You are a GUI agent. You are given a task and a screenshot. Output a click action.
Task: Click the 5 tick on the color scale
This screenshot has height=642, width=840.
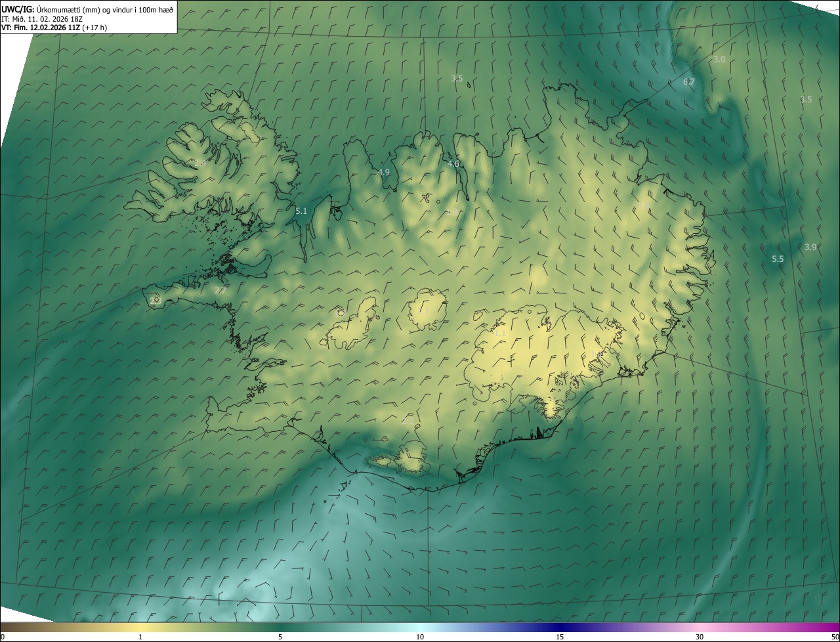point(280,637)
